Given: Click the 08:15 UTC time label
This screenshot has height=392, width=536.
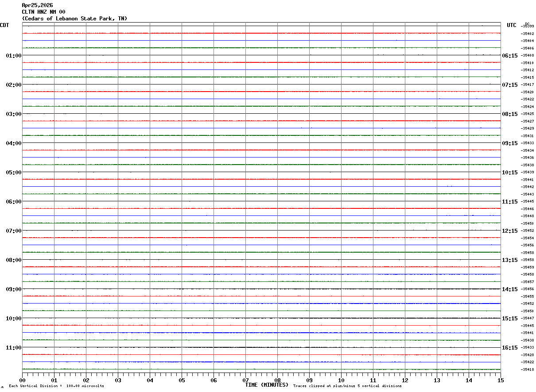Looking at the screenshot, I should (509, 114).
